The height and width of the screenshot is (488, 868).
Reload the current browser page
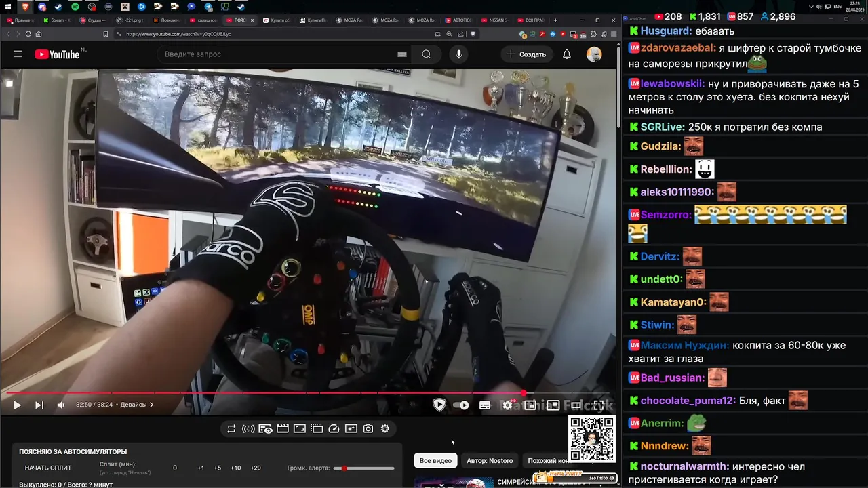[28, 34]
